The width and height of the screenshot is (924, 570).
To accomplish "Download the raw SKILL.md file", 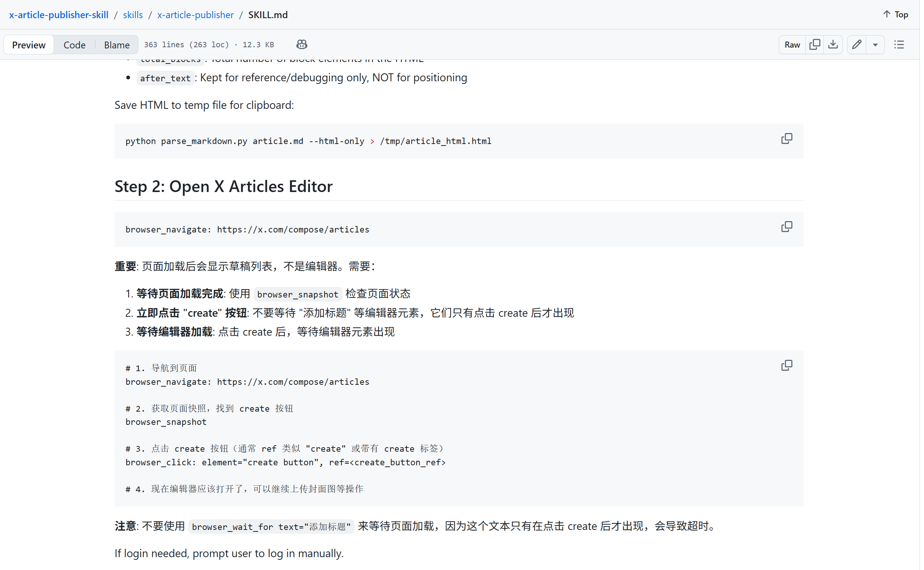I will click(833, 45).
